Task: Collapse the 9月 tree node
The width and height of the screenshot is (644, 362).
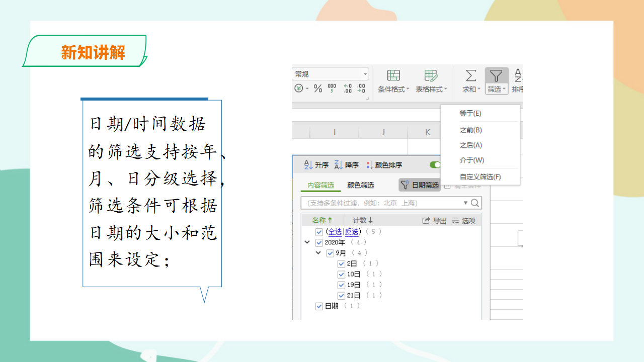Action: point(318,253)
